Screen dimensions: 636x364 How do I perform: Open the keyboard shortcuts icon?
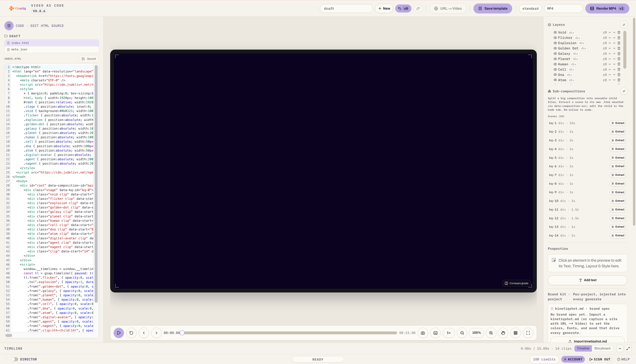(x=435, y=333)
